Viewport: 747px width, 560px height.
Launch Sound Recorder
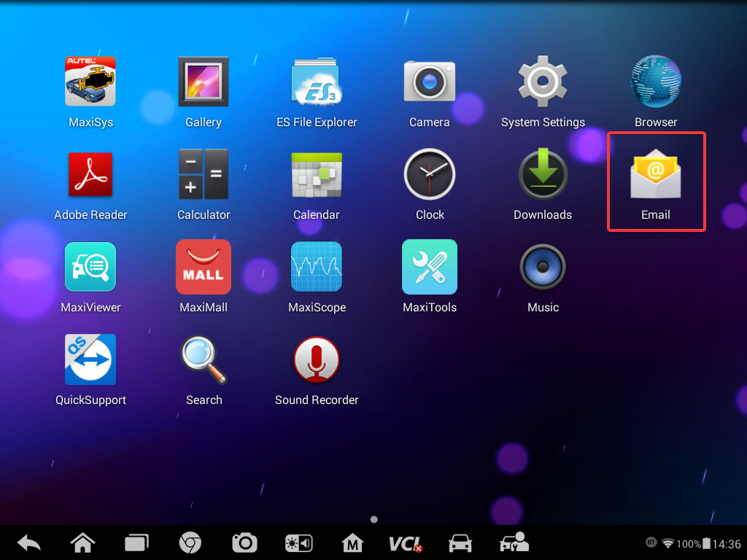(317, 359)
